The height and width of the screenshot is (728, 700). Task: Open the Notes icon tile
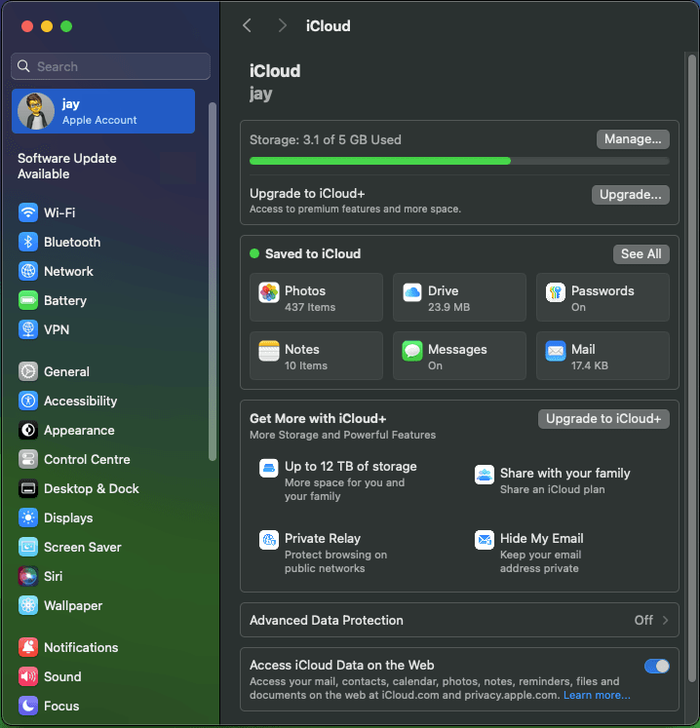click(x=269, y=351)
